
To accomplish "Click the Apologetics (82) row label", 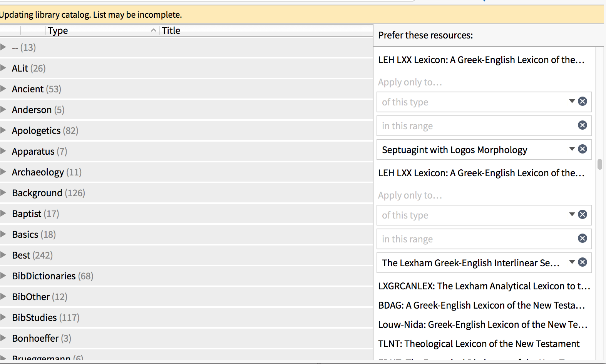I will point(45,130).
